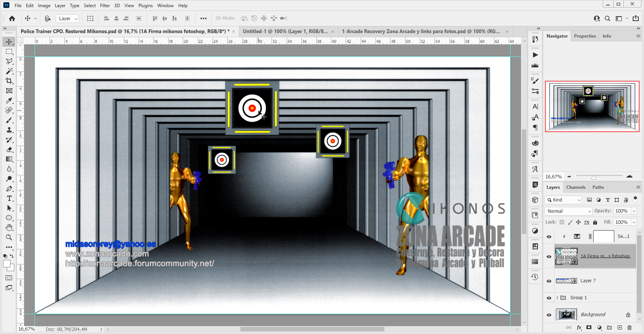Open the layer filter Kind dropdown
Image resolution: width=644 pixels, height=334 pixels.
pos(563,200)
